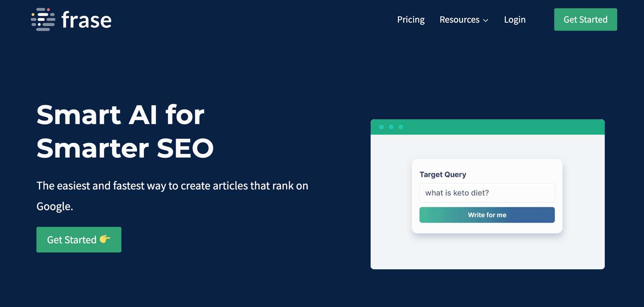Click the frase wordmark text
This screenshot has height=307, width=644.
click(87, 20)
